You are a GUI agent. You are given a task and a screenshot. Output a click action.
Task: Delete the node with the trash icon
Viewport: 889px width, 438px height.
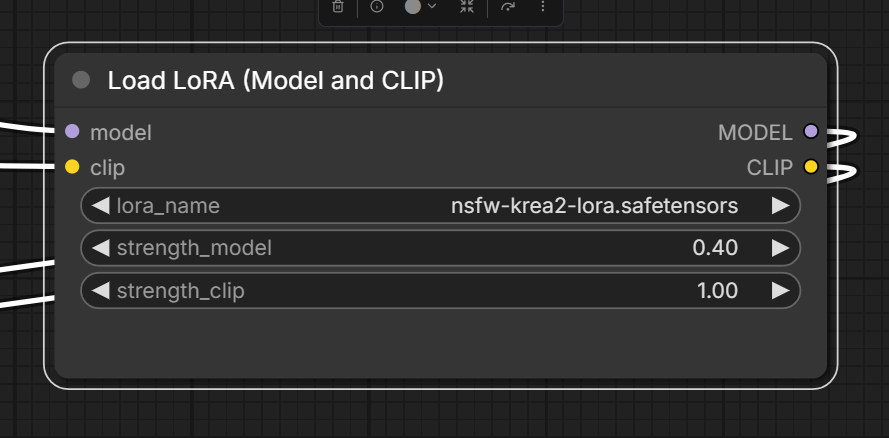[x=338, y=7]
